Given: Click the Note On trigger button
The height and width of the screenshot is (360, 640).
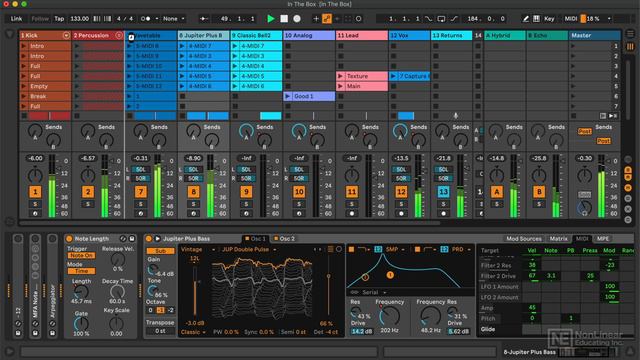Looking at the screenshot, I should coord(81,256).
